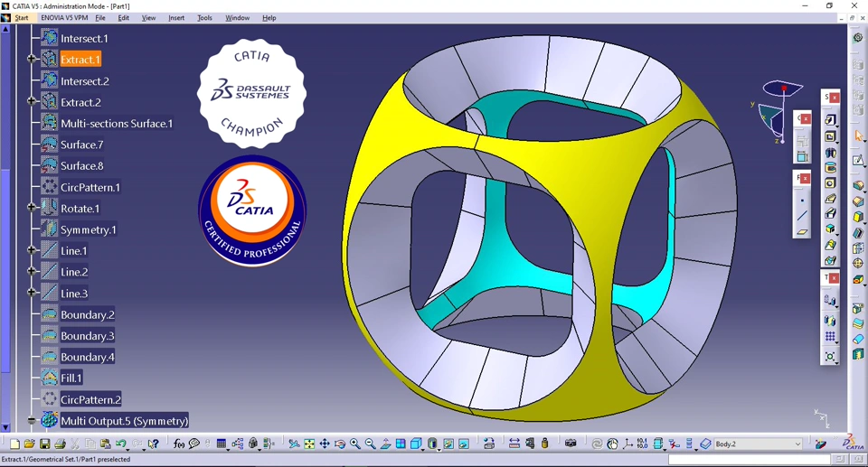Close the S floating toolbar
This screenshot has width=868, height=467.
(835, 98)
